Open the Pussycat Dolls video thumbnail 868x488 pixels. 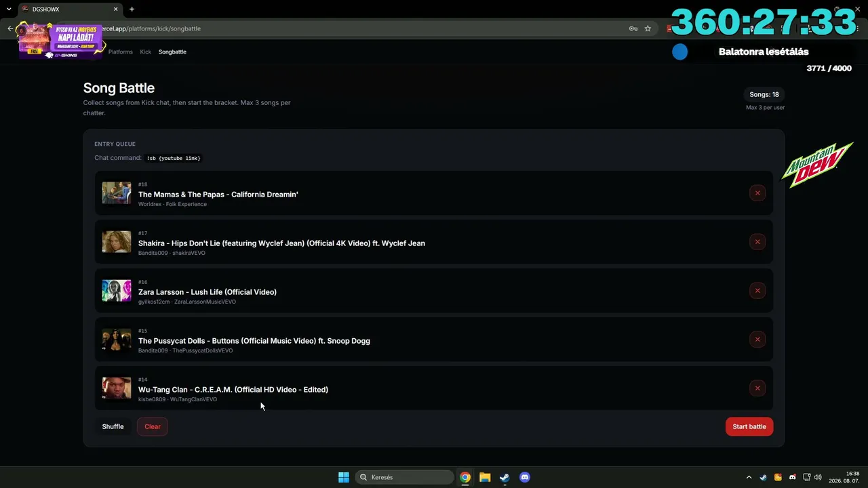tap(117, 340)
